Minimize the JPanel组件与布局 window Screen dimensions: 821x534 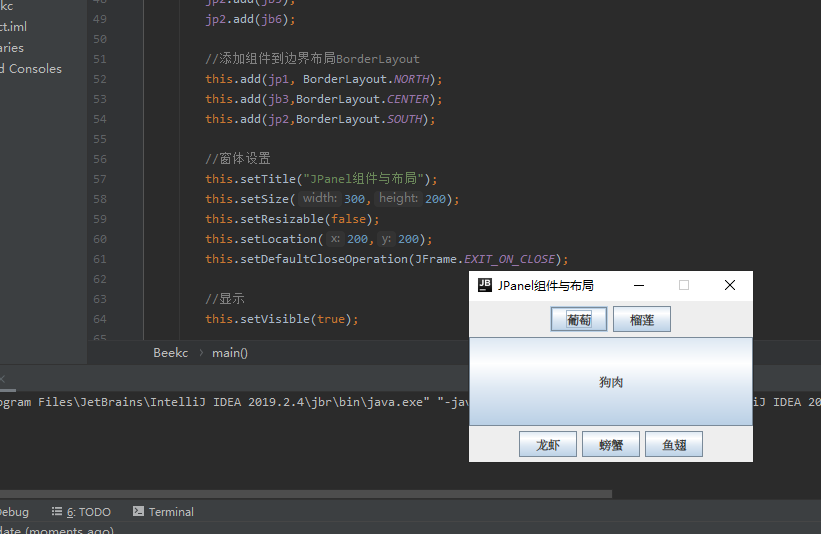(637, 285)
